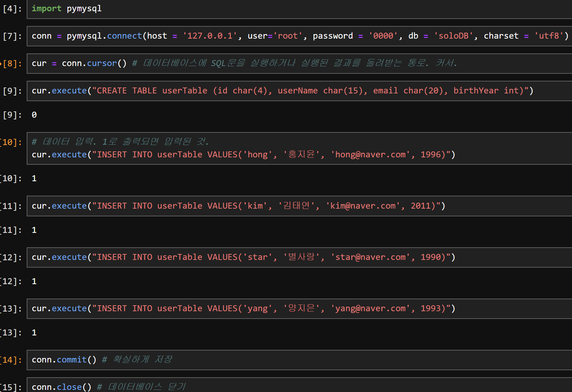The width and height of the screenshot is (572, 392).
Task: Click output value 1 of cell 13
Action: [34, 333]
